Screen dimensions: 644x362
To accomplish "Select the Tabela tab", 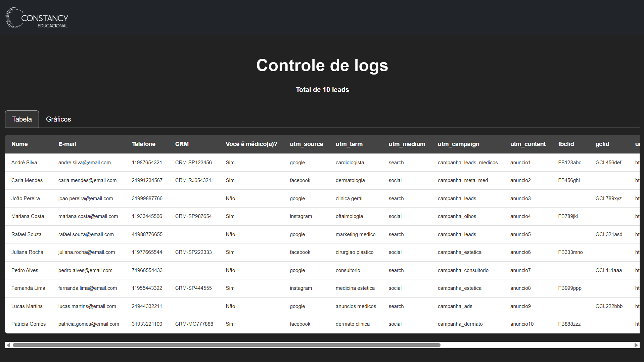I will (x=22, y=119).
